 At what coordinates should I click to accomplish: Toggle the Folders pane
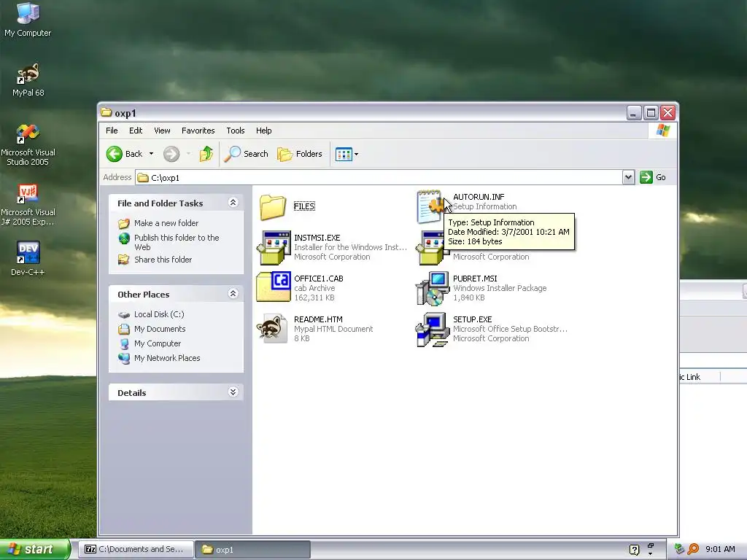pyautogui.click(x=300, y=154)
